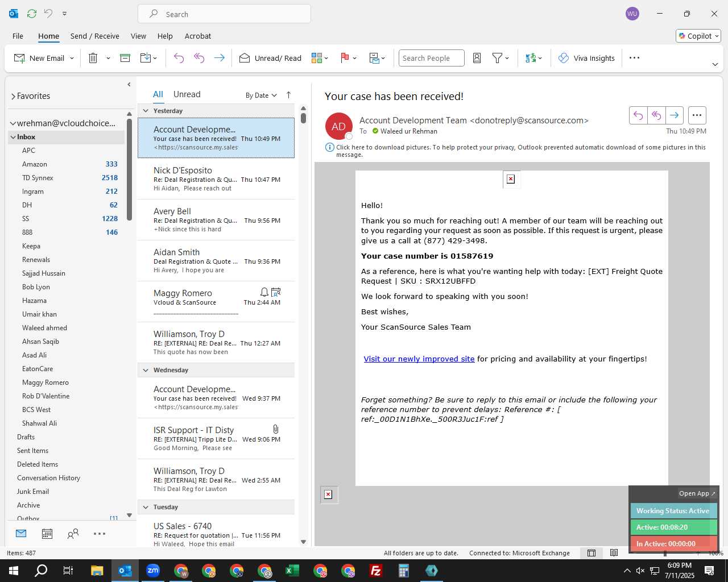This screenshot has height=582, width=728.
Task: Reverse sort order arrow in message list
Action: tap(288, 95)
